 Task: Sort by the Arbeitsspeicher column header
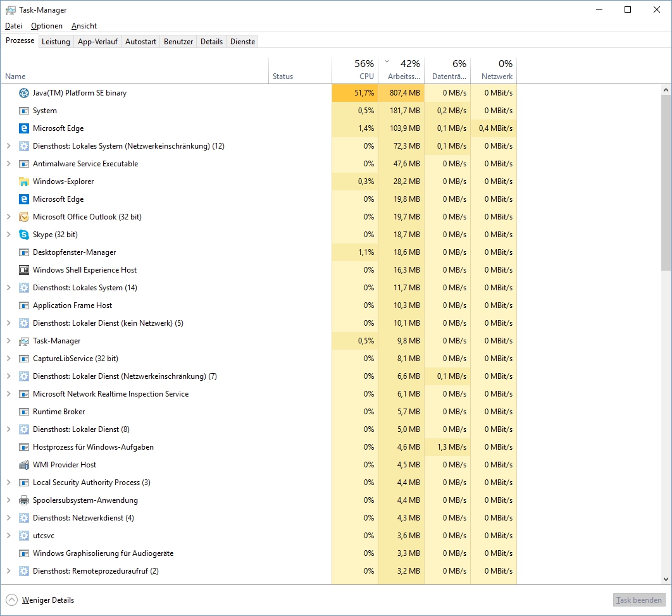click(x=401, y=70)
